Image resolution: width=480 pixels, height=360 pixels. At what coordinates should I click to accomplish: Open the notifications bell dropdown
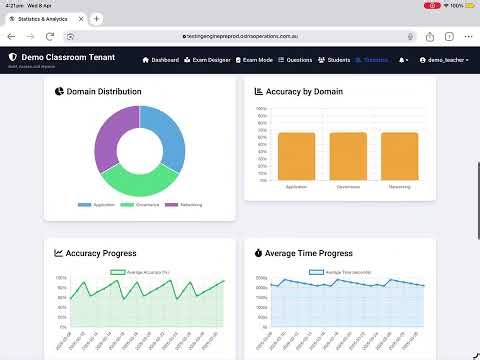coord(403,60)
